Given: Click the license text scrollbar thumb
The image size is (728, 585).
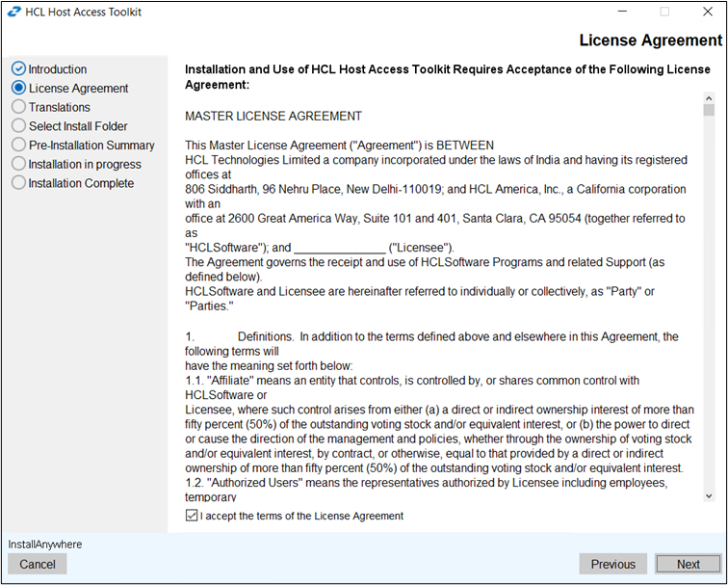Looking at the screenshot, I should tap(709, 110).
